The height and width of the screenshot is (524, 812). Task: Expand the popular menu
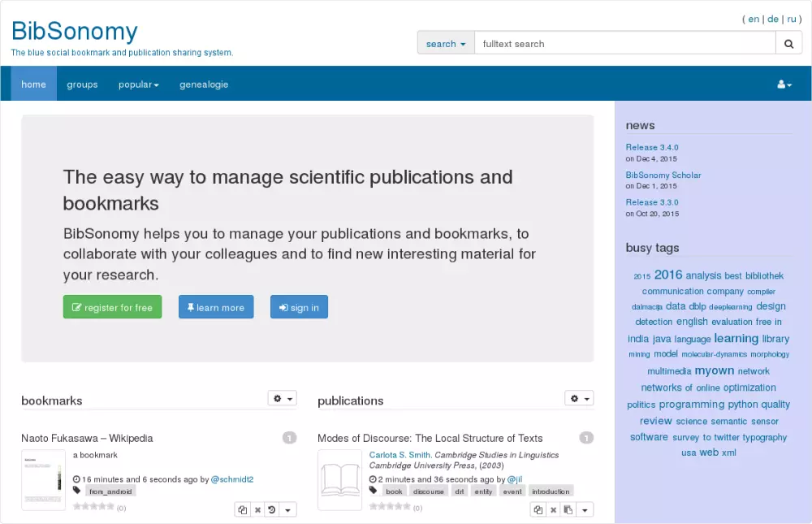point(138,84)
